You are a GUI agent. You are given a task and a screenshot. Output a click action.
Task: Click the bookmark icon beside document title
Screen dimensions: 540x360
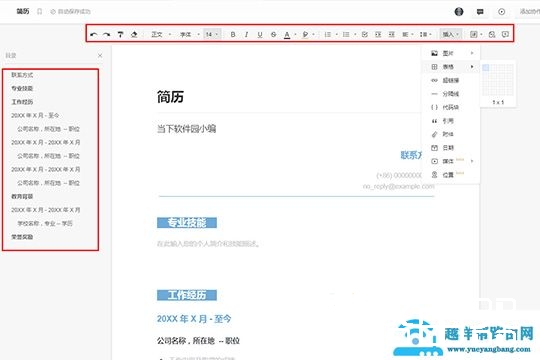point(40,11)
